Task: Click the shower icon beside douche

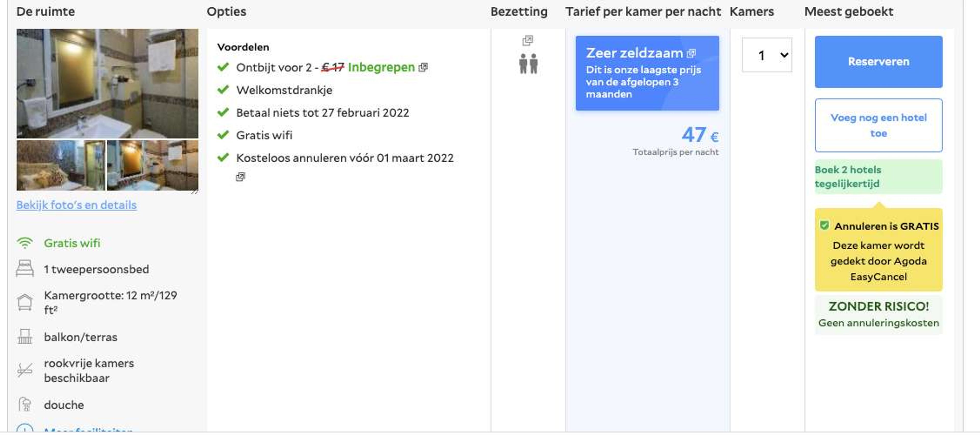Action: (x=25, y=404)
